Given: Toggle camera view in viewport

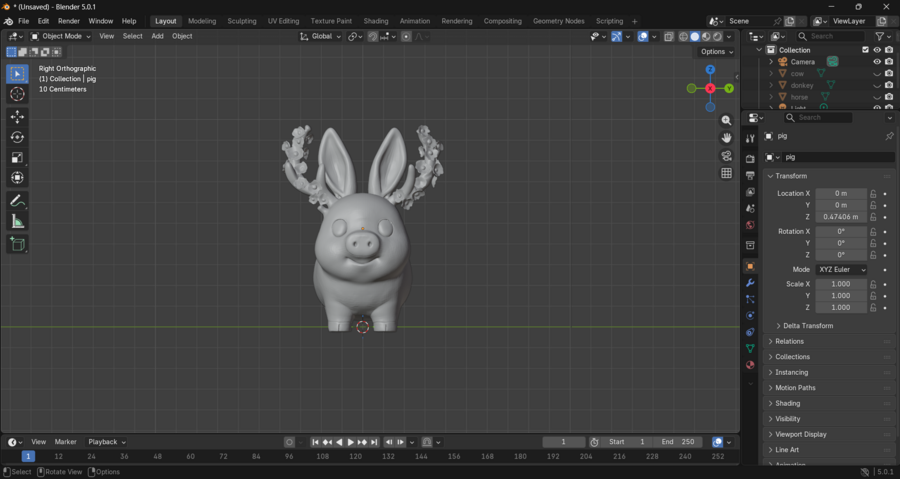Looking at the screenshot, I should pyautogui.click(x=727, y=156).
